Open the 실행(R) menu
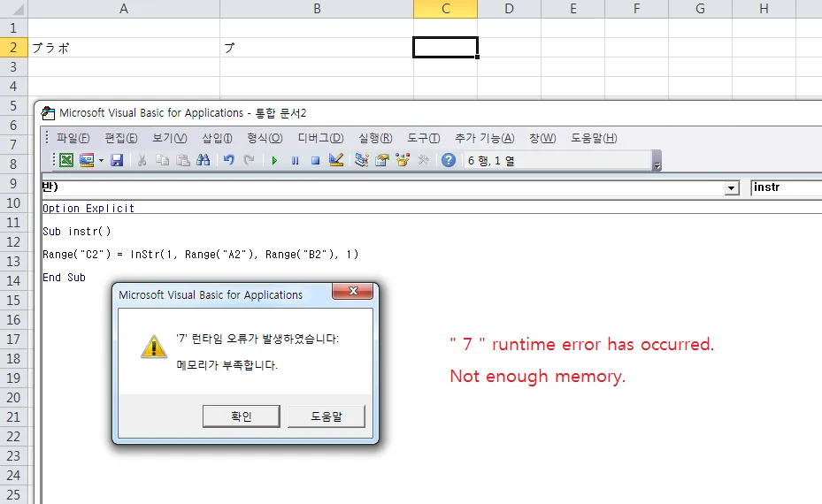The image size is (822, 504). click(x=375, y=138)
